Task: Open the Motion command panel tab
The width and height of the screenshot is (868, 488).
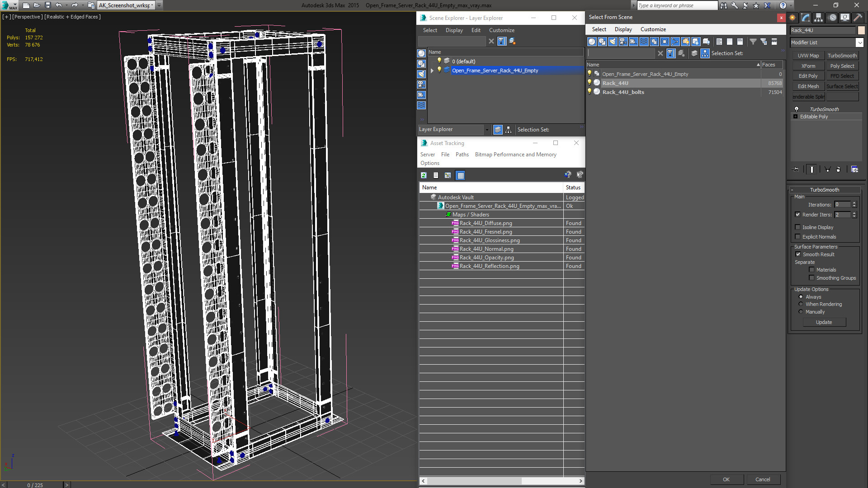Action: [x=832, y=18]
